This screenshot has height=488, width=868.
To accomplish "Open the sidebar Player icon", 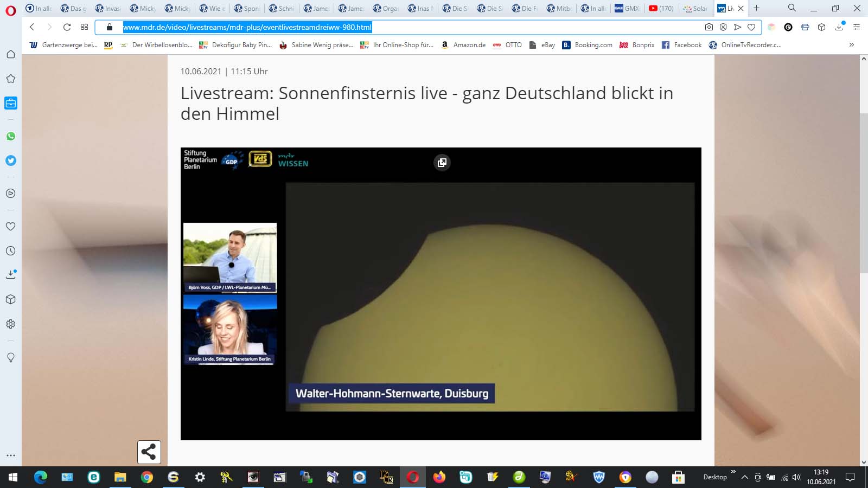I will point(10,193).
